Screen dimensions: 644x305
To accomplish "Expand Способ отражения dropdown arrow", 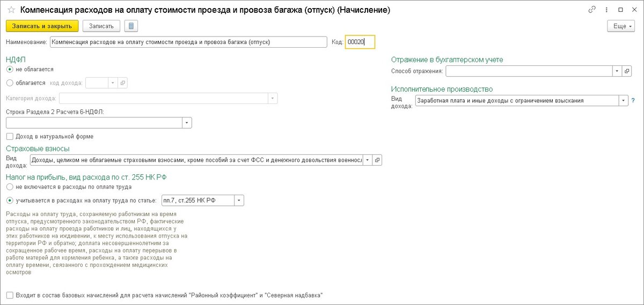I will 617,71.
